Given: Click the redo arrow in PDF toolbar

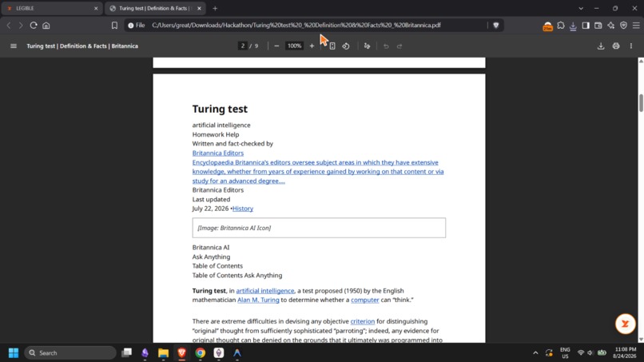Looking at the screenshot, I should tap(400, 46).
